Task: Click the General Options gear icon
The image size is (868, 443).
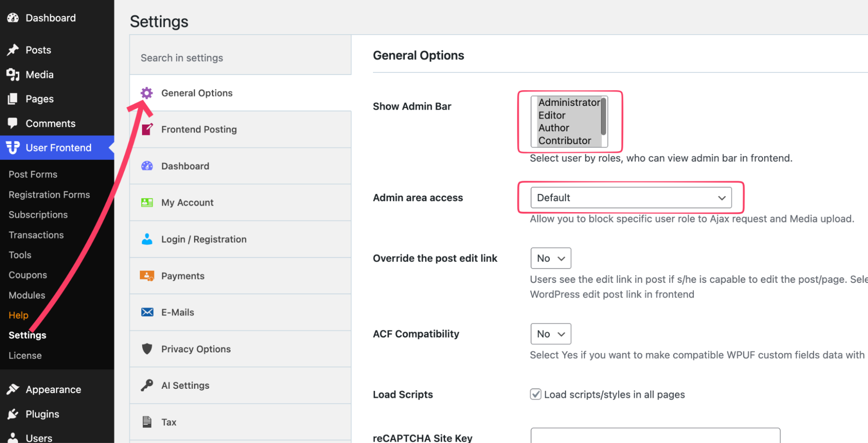Action: click(147, 93)
